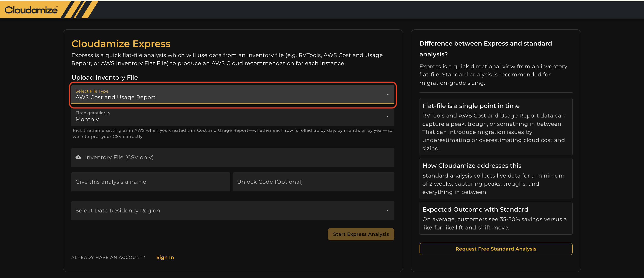Click the Sign In link

pyautogui.click(x=165, y=257)
